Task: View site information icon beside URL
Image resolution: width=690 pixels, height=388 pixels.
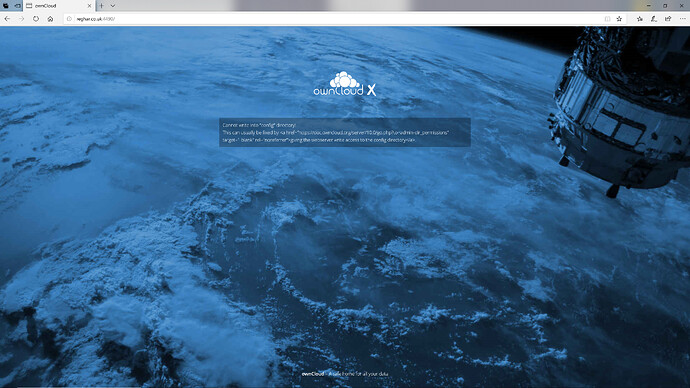Action: pos(69,19)
